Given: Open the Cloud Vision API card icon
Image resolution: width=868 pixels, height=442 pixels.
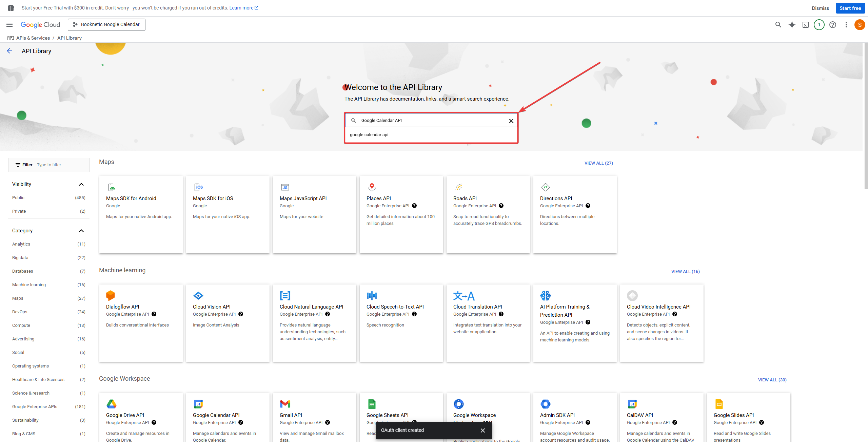Looking at the screenshot, I should (x=198, y=296).
